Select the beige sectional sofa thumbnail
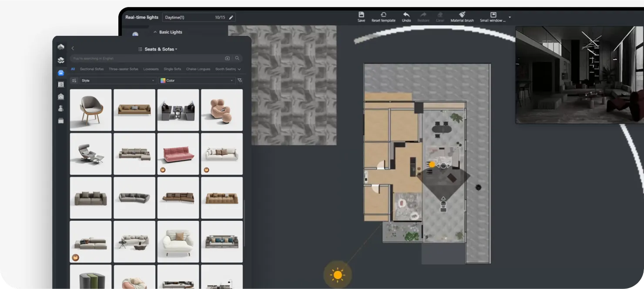 point(134,154)
